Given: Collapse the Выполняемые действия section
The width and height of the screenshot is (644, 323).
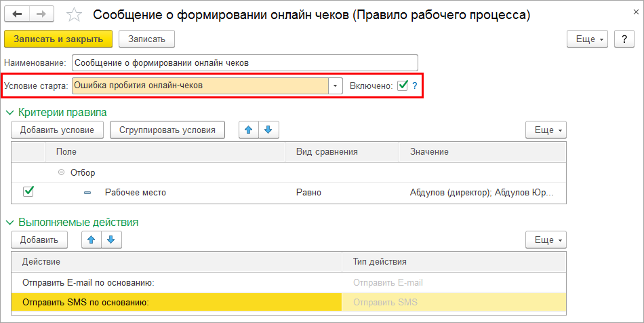Looking at the screenshot, I should point(9,222).
